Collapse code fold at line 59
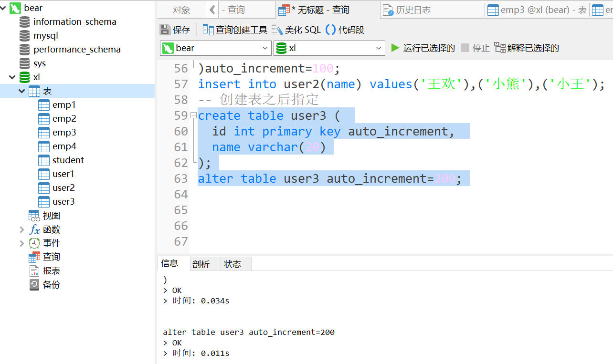Image resolution: width=613 pixels, height=364 pixels. 193,115
